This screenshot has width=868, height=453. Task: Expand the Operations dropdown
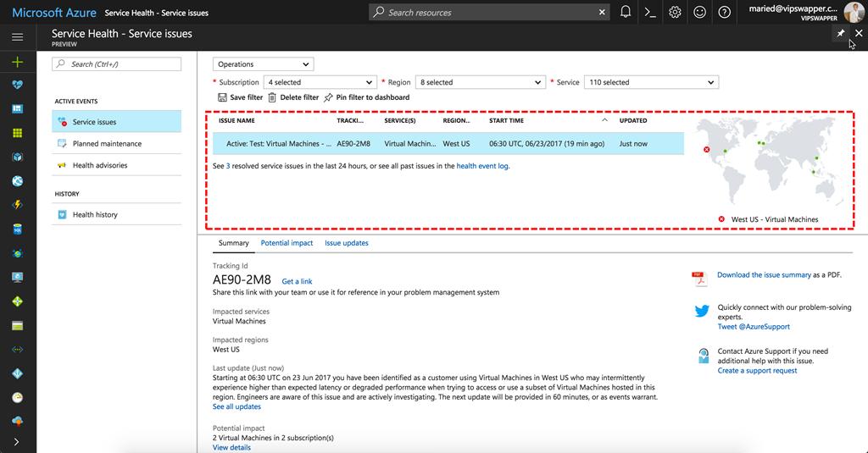[x=263, y=64]
